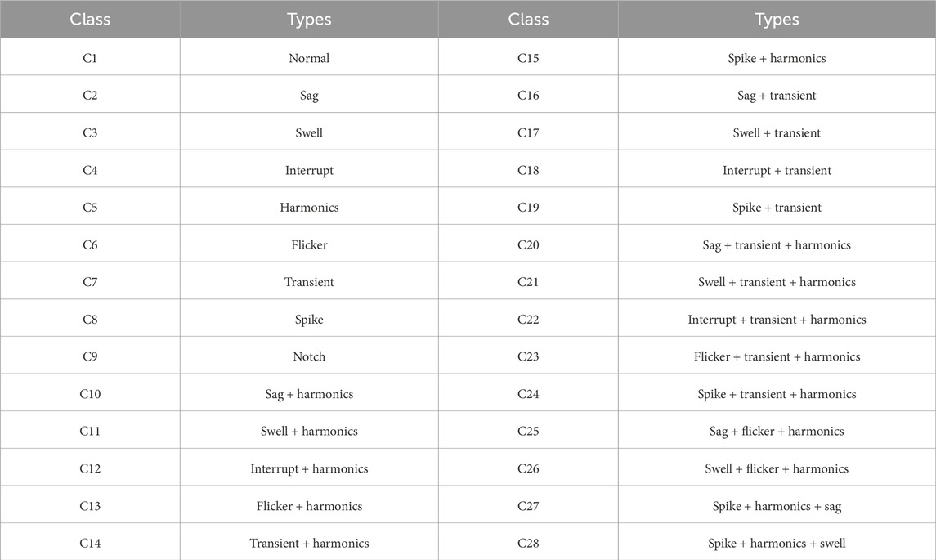Viewport: 936px width, 560px height.
Task: Click the Normal type cell
Action: coord(309,58)
